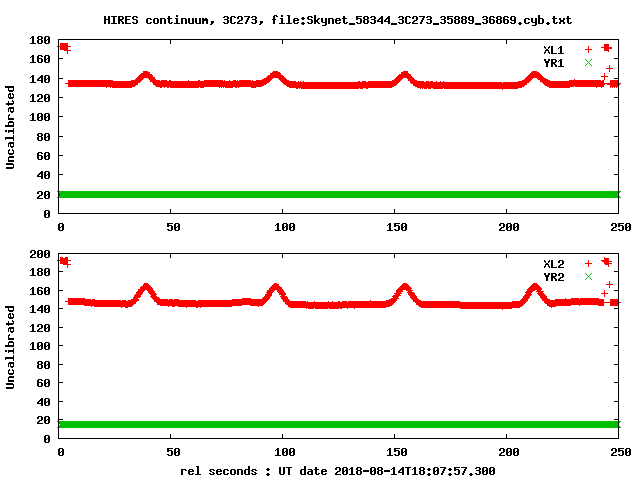Click the green YR1 data line

pyautogui.click(x=339, y=194)
